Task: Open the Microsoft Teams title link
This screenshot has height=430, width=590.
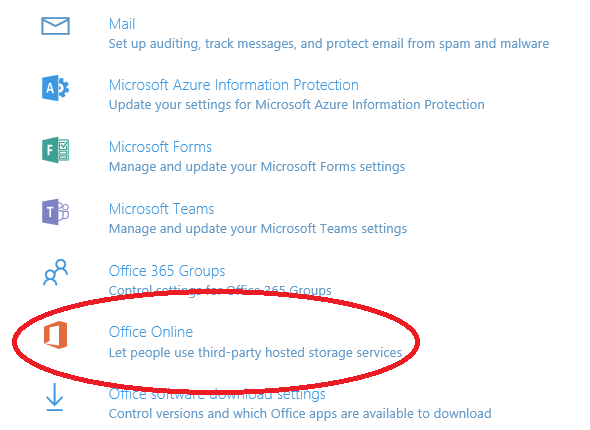Action: click(x=161, y=209)
